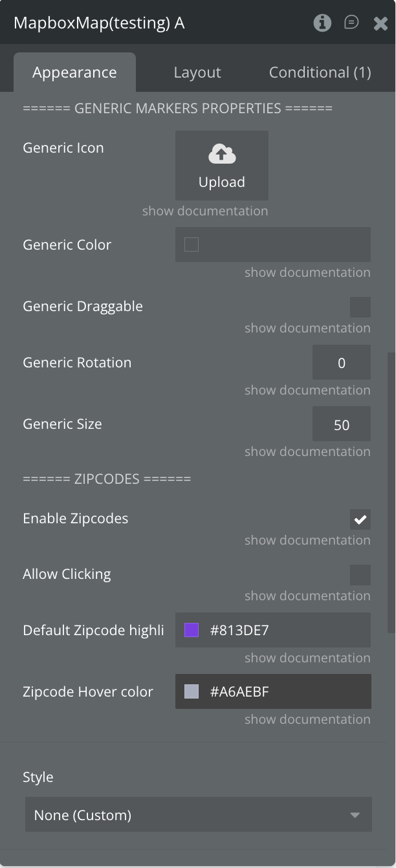Click the info icon in the header
396x868 pixels.
322,23
